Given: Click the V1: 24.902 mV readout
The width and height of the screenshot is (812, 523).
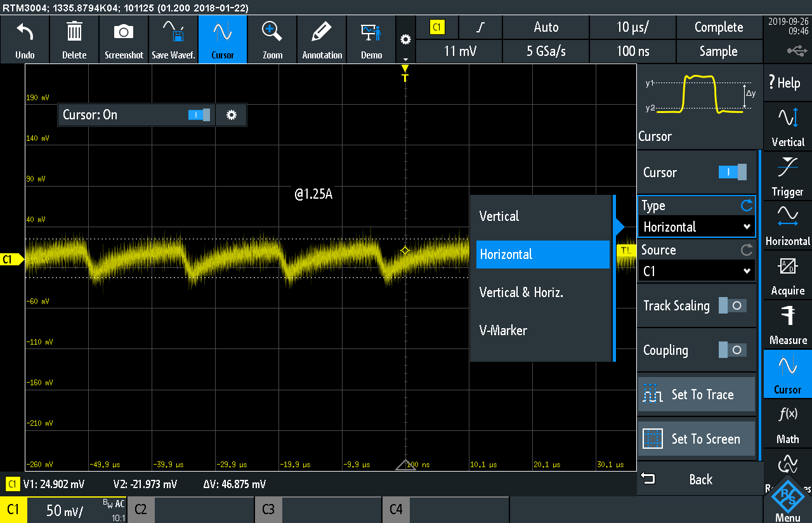Looking at the screenshot, I should click(54, 484).
